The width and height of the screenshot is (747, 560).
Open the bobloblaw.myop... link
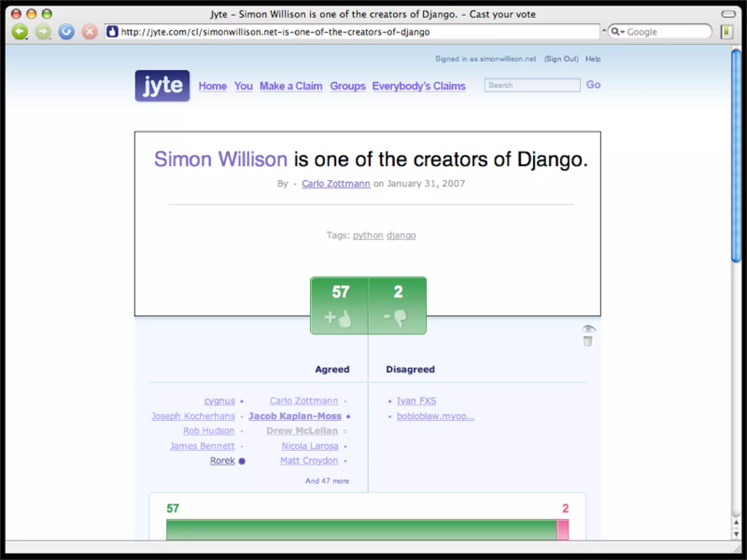click(x=436, y=416)
